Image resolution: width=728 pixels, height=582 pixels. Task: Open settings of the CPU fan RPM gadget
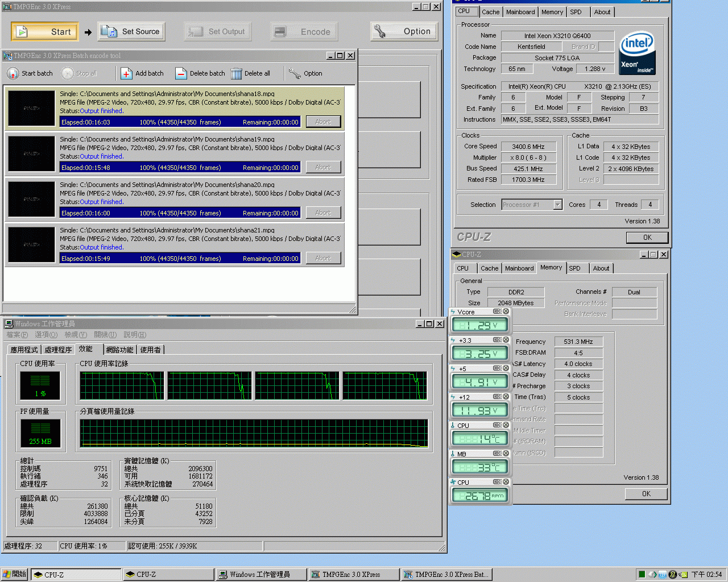[497, 482]
